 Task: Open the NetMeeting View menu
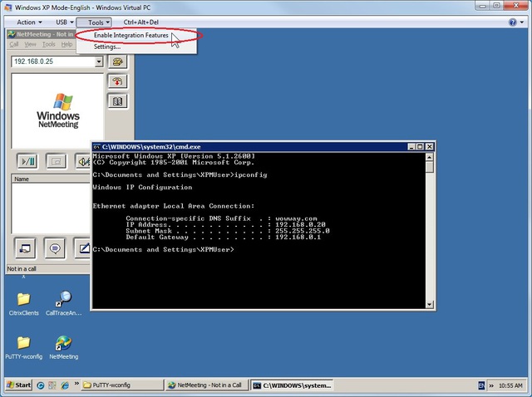pyautogui.click(x=30, y=44)
